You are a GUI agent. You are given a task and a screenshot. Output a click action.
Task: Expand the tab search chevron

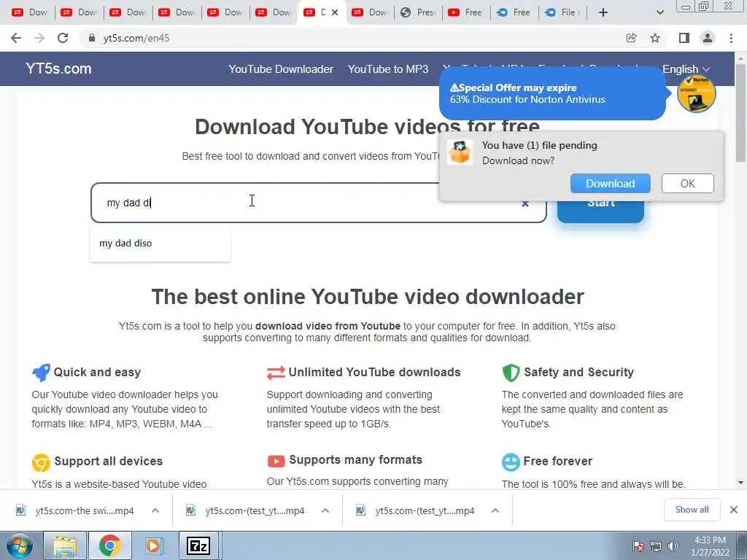(659, 12)
